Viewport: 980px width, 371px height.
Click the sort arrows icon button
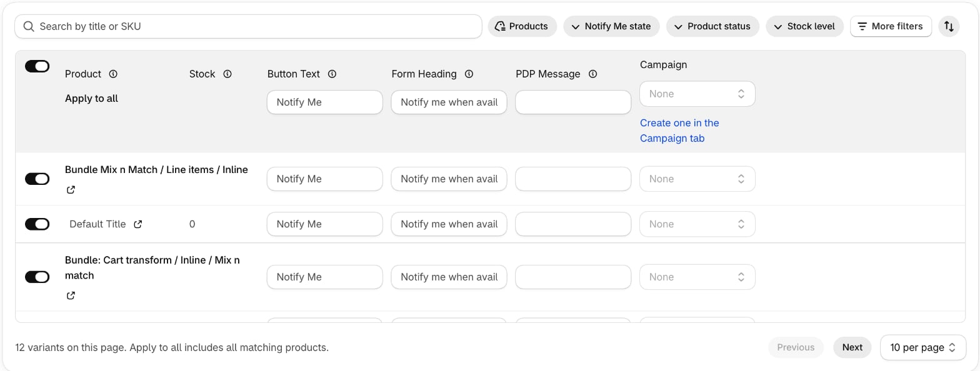(949, 26)
